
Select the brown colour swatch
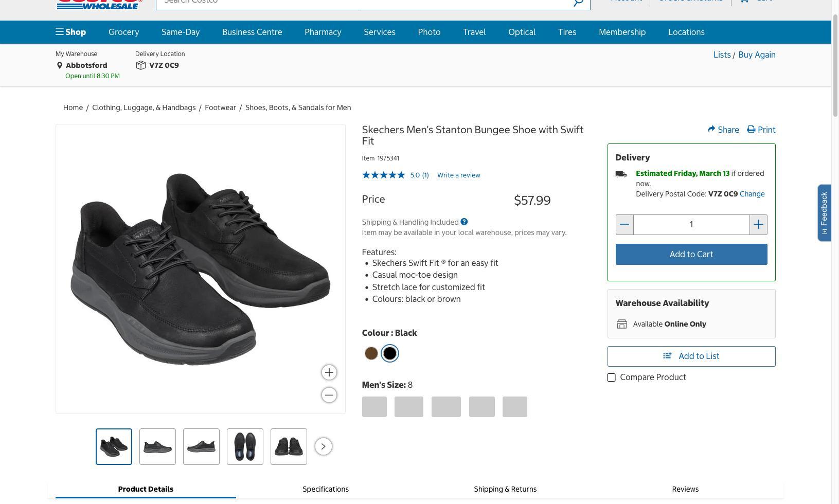[x=371, y=353]
